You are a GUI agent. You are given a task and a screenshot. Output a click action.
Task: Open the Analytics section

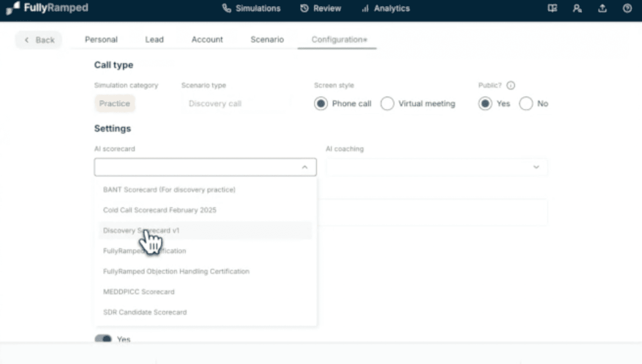[x=385, y=8]
